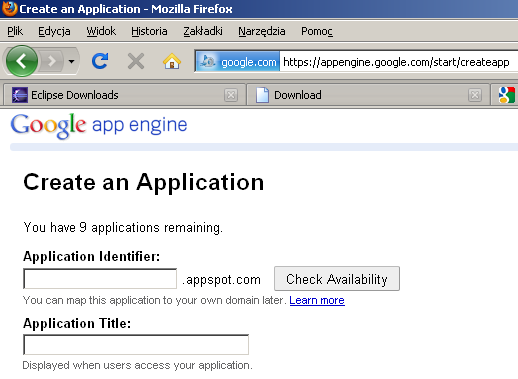
Task: Focus the Application Identifier text field
Action: [100, 279]
